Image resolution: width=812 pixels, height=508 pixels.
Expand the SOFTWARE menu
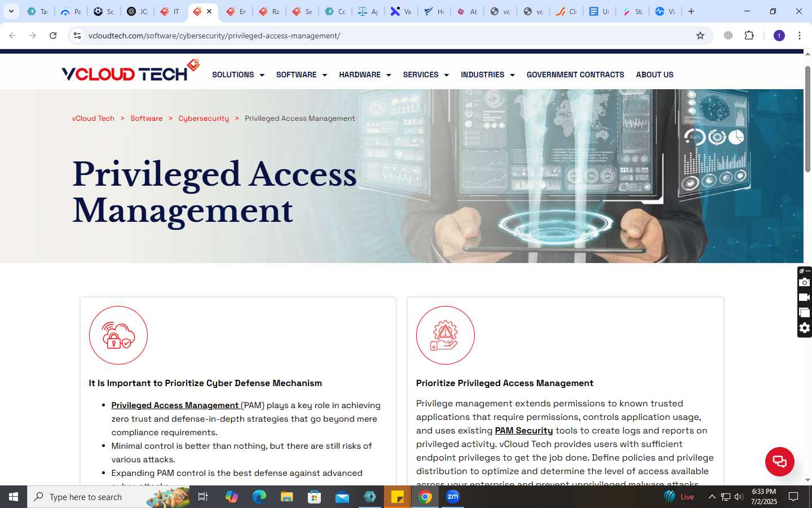[302, 75]
